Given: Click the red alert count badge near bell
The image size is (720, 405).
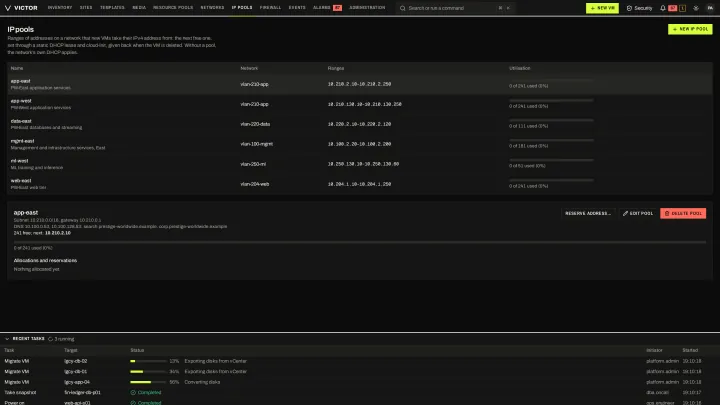Looking at the screenshot, I should click(x=672, y=8).
